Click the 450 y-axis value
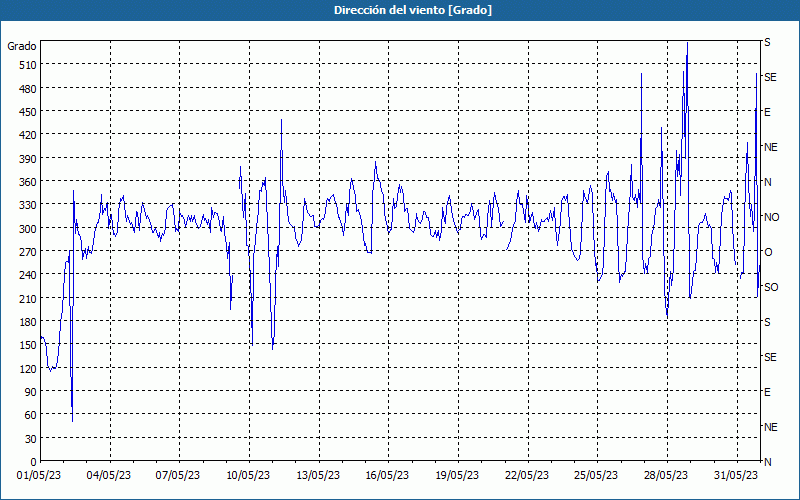The width and height of the screenshot is (800, 500). (28, 112)
